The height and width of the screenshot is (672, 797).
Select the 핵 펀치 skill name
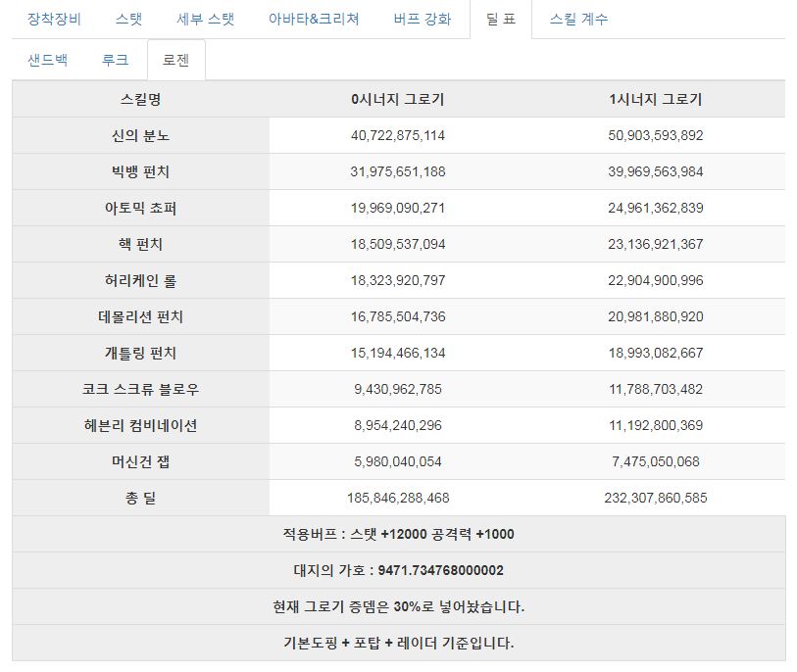tap(141, 244)
